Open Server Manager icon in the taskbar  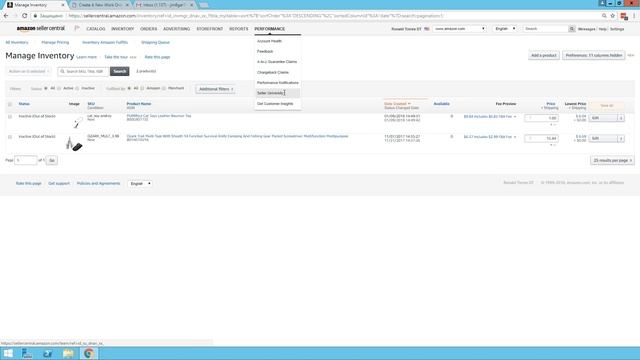[27, 353]
